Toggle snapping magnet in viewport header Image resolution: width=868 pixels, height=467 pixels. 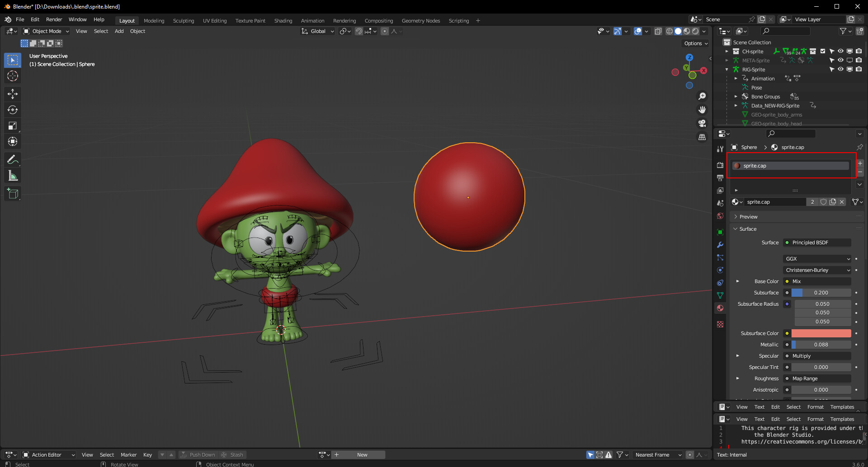359,31
